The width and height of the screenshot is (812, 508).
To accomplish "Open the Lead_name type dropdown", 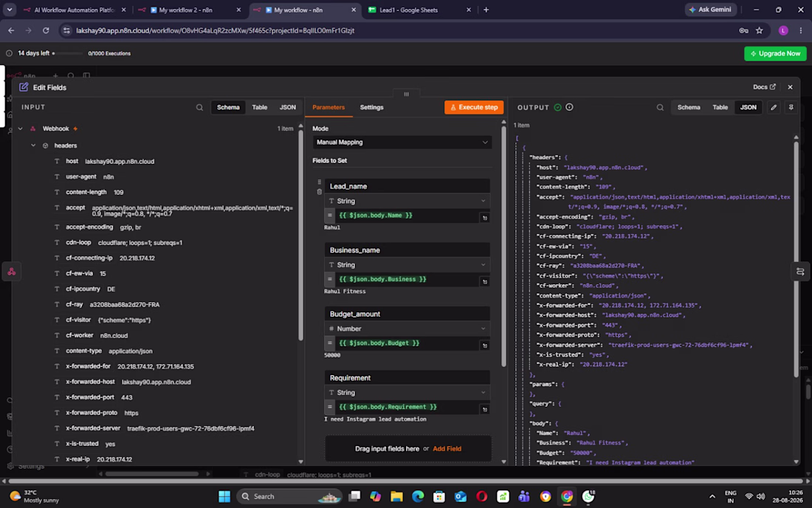I will click(x=407, y=201).
